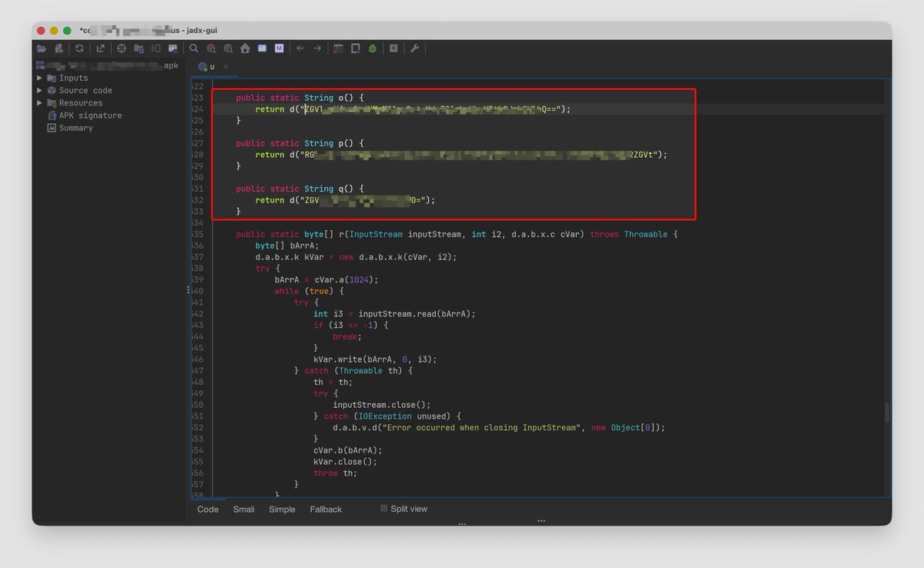Click the 'kVar.close();' code line

(345, 461)
